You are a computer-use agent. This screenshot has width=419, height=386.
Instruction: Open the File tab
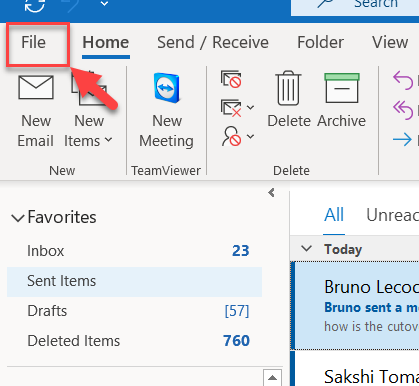click(33, 42)
